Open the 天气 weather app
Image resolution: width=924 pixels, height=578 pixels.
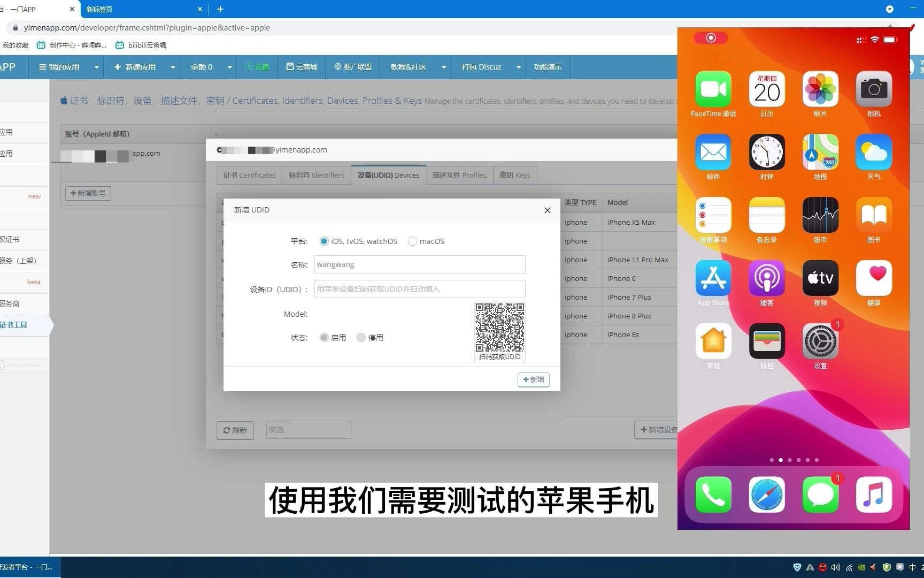click(x=873, y=153)
